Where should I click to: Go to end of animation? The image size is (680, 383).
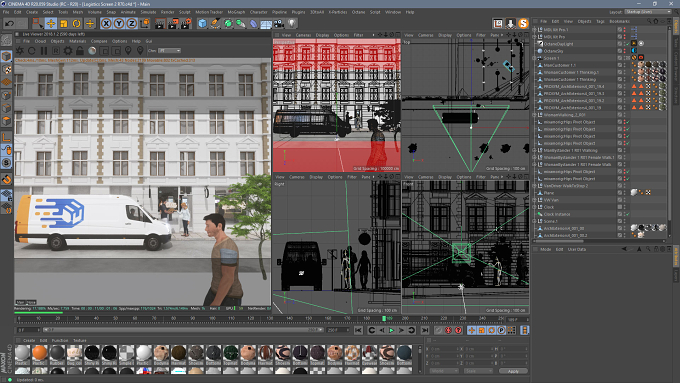(x=425, y=331)
